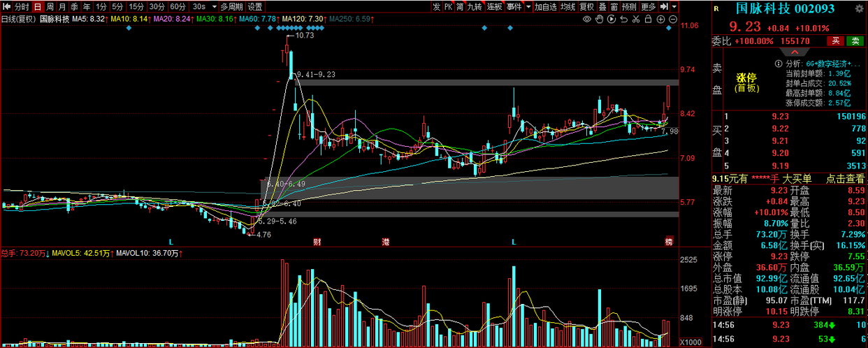Click the play replay icon above chart

(612, 19)
